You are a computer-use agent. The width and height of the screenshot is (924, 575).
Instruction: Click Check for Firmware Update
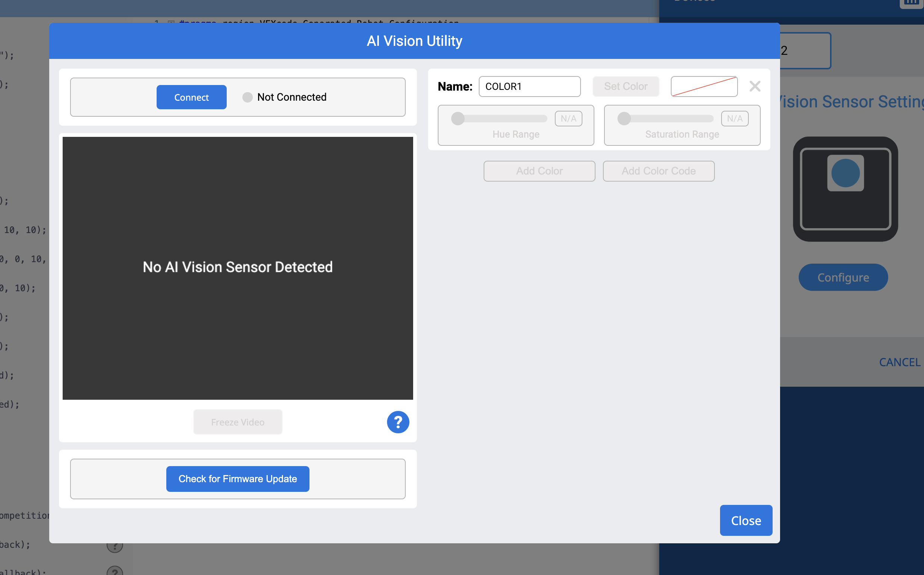[x=238, y=479]
